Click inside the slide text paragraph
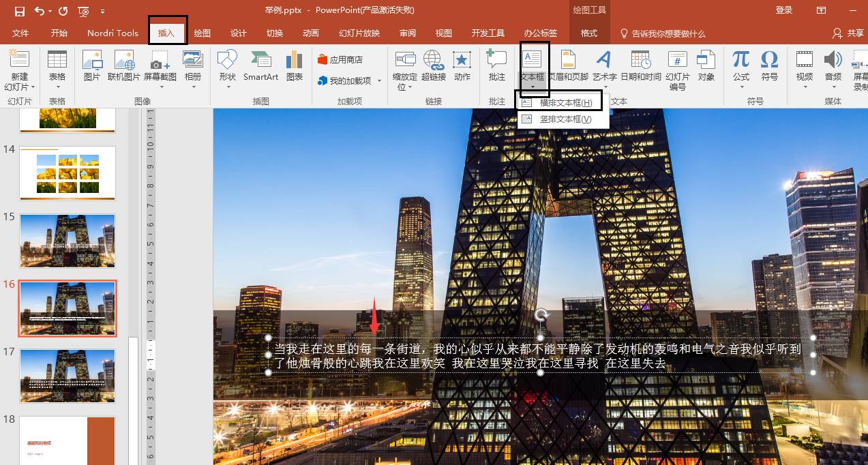 537,356
